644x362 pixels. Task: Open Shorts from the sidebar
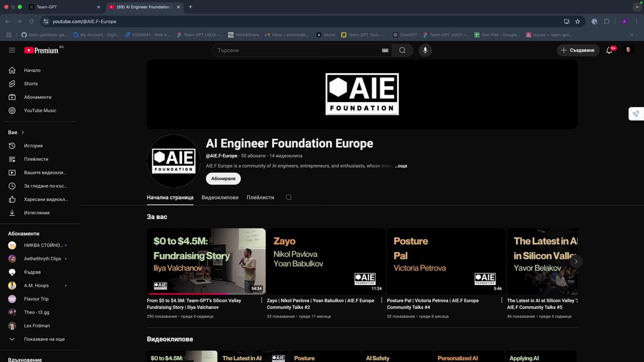coord(40,84)
